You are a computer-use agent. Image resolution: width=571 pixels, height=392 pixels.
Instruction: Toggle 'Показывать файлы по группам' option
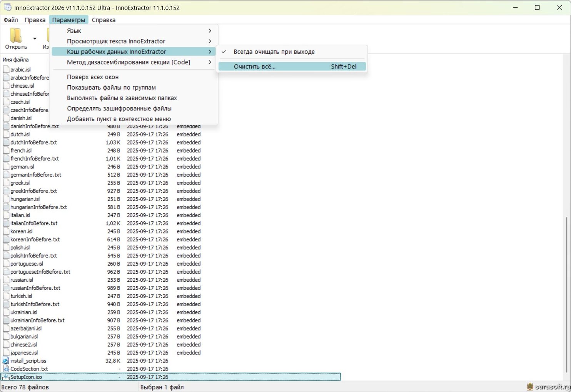tap(111, 88)
